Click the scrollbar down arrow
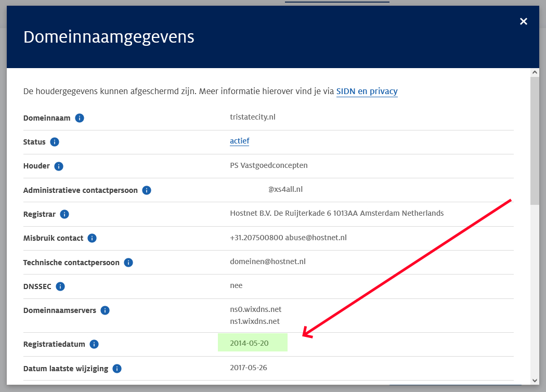This screenshot has width=546, height=392. tap(535, 381)
